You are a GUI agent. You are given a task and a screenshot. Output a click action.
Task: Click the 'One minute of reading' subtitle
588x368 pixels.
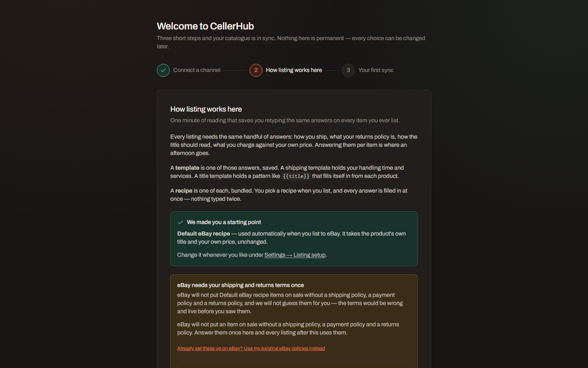coord(285,121)
